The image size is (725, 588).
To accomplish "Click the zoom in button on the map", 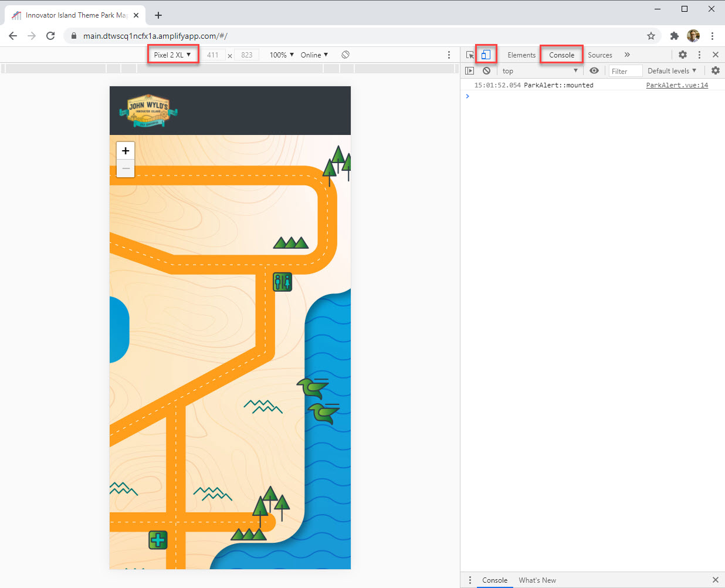I will click(126, 151).
